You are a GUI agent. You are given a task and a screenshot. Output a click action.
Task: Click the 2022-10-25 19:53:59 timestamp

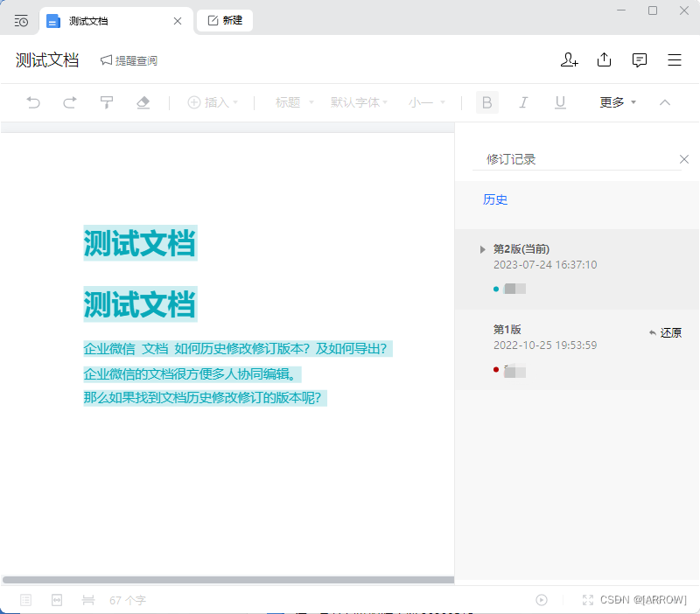(545, 345)
